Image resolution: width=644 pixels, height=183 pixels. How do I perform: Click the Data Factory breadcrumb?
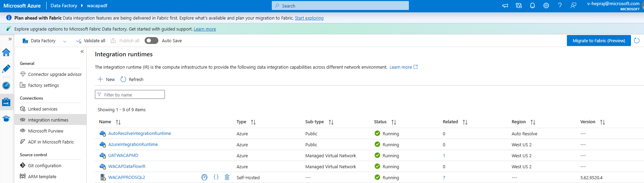point(64,5)
